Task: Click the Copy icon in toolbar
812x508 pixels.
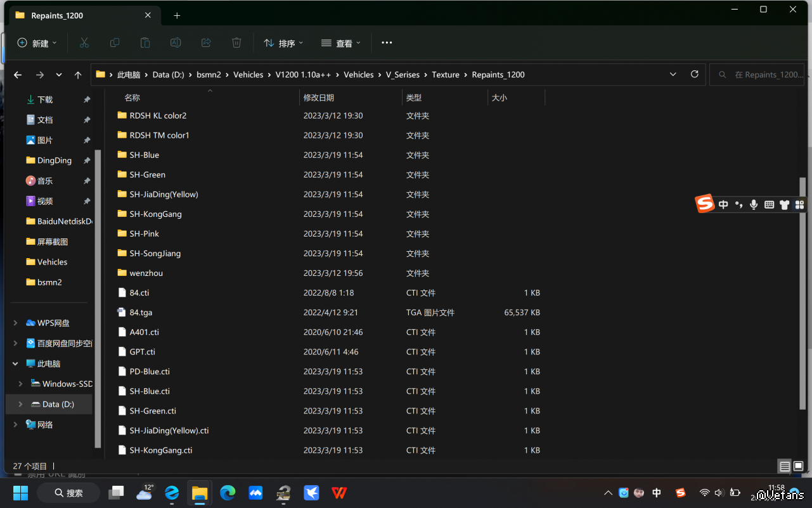Action: coord(115,42)
